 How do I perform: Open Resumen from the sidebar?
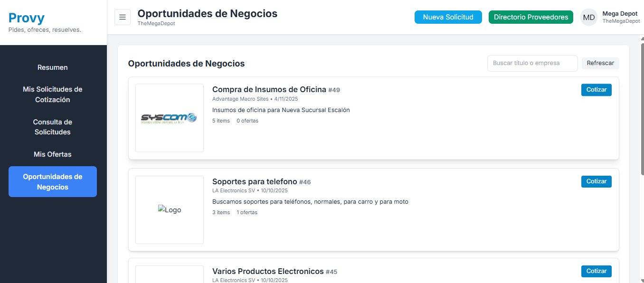click(x=52, y=67)
